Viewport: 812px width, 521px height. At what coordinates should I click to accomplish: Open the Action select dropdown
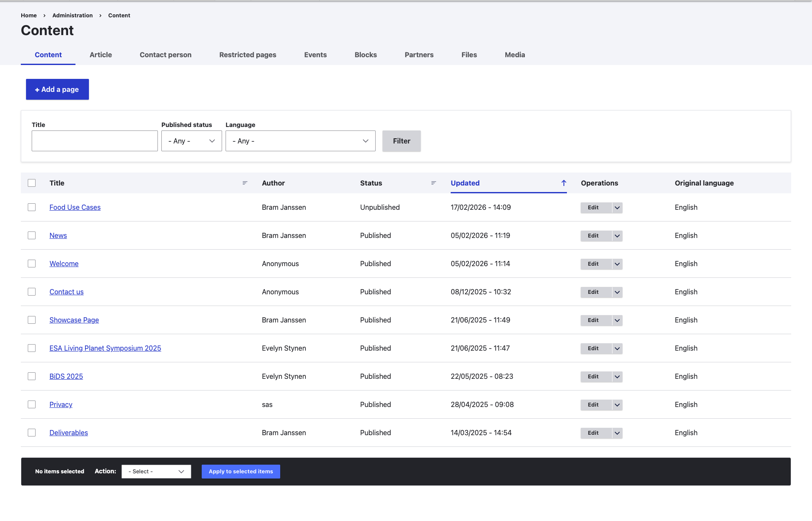pos(156,472)
